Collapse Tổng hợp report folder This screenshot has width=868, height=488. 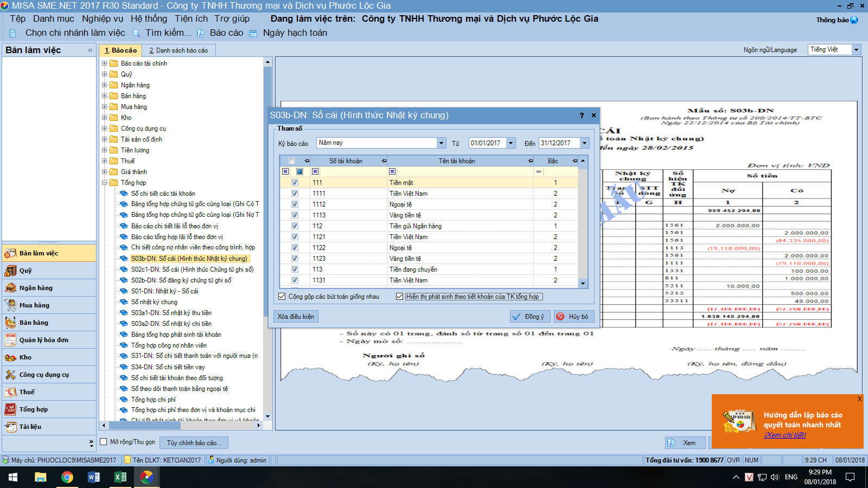click(105, 183)
